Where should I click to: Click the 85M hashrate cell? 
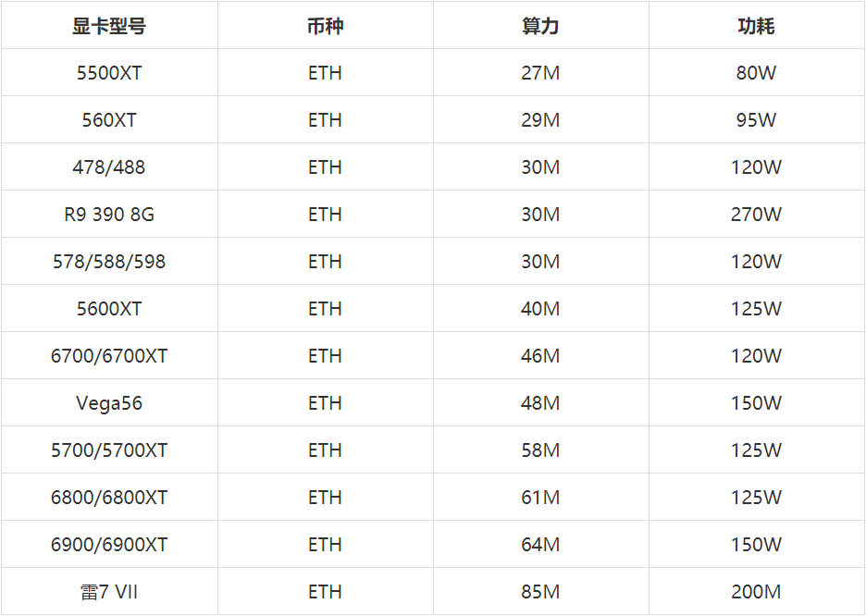[x=540, y=592]
